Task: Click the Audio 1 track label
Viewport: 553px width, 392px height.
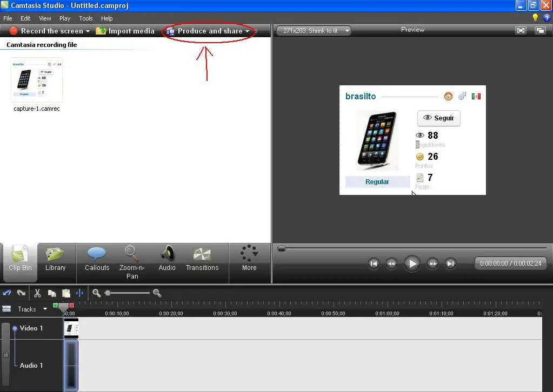Action: coord(31,366)
